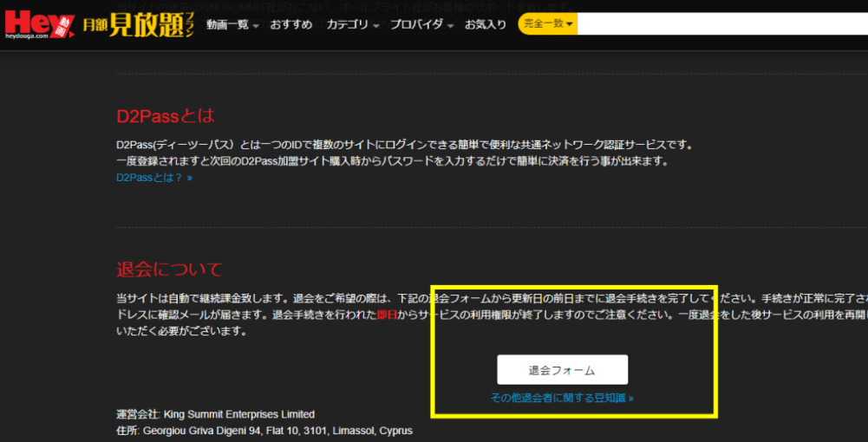Open the 完全一致 search mode dropdown
The height and width of the screenshot is (442, 868).
point(547,24)
